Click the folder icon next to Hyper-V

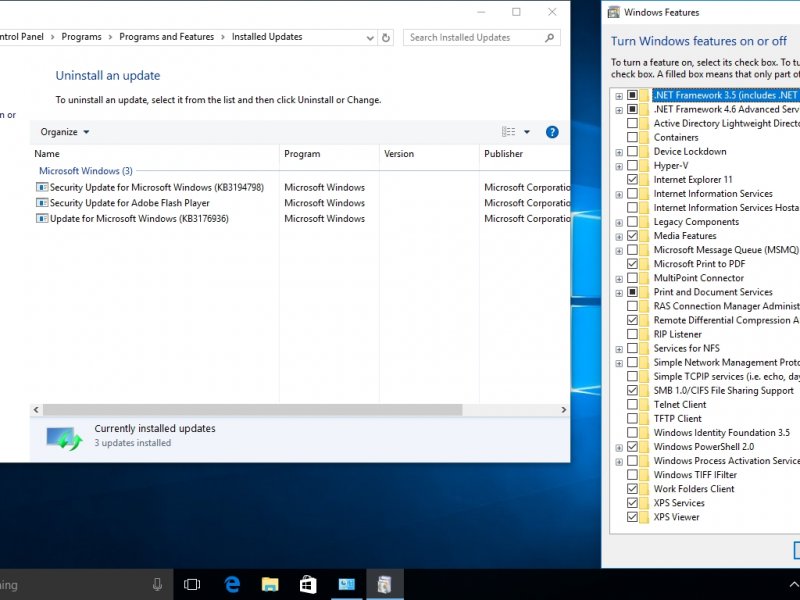(644, 165)
